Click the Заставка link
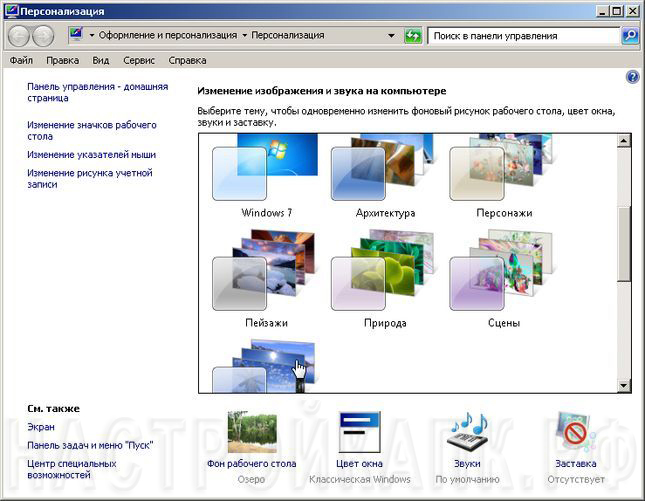 click(x=575, y=464)
